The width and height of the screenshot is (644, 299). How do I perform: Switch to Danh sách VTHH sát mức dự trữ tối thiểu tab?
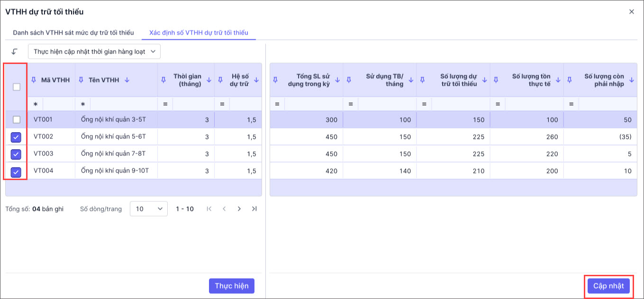tap(73, 33)
